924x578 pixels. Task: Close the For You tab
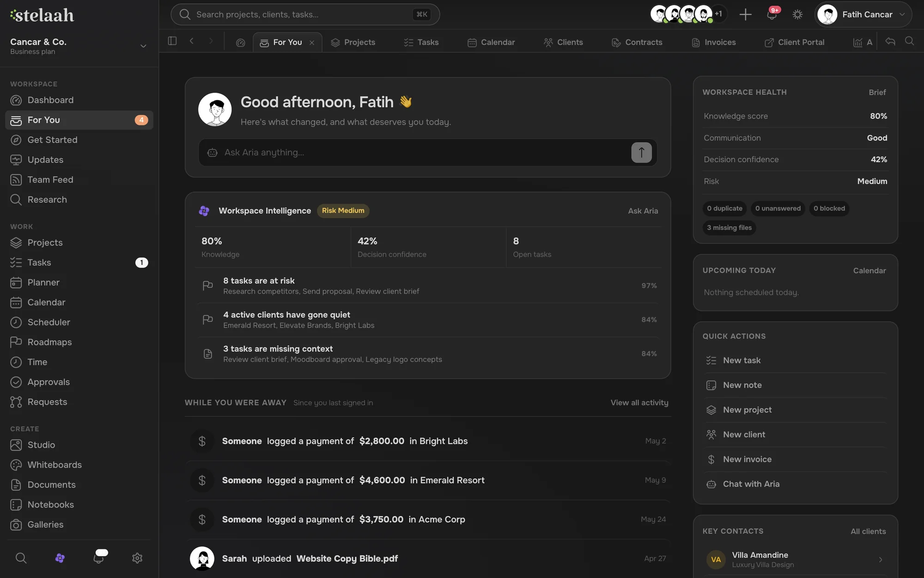click(x=312, y=43)
